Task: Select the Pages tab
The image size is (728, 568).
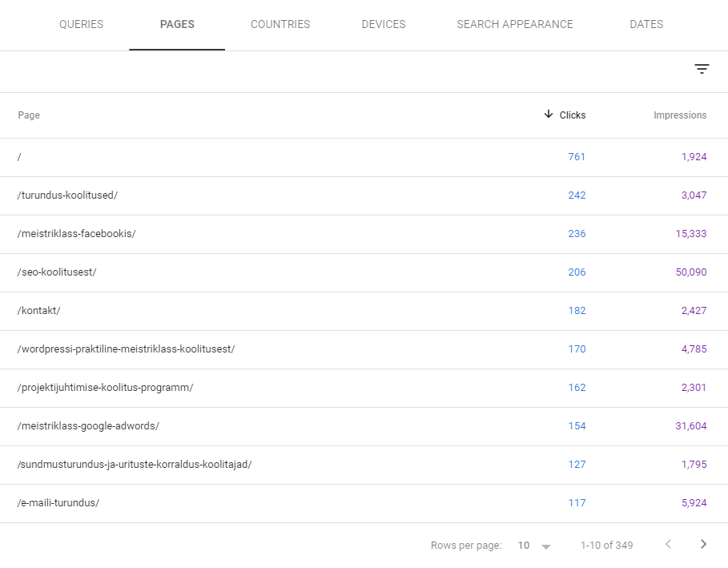Action: tap(177, 24)
